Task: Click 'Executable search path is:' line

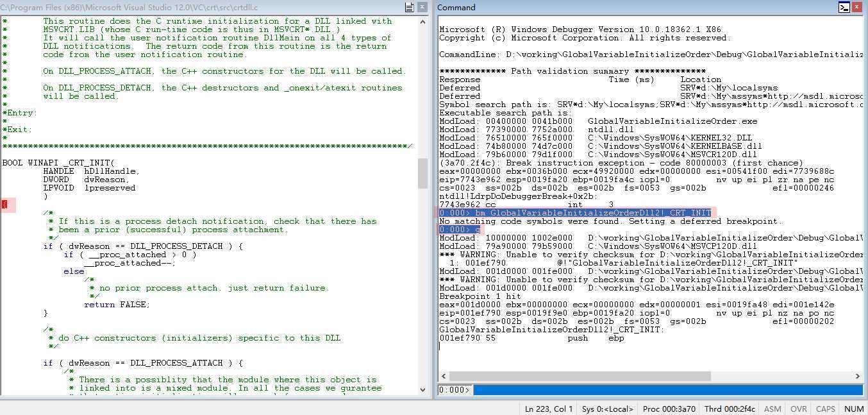Action: (506, 113)
